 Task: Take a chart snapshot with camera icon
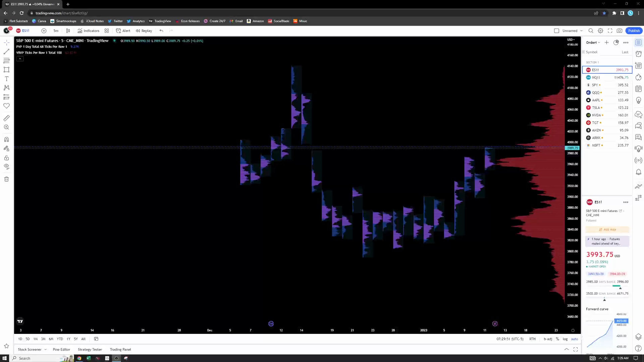(620, 31)
